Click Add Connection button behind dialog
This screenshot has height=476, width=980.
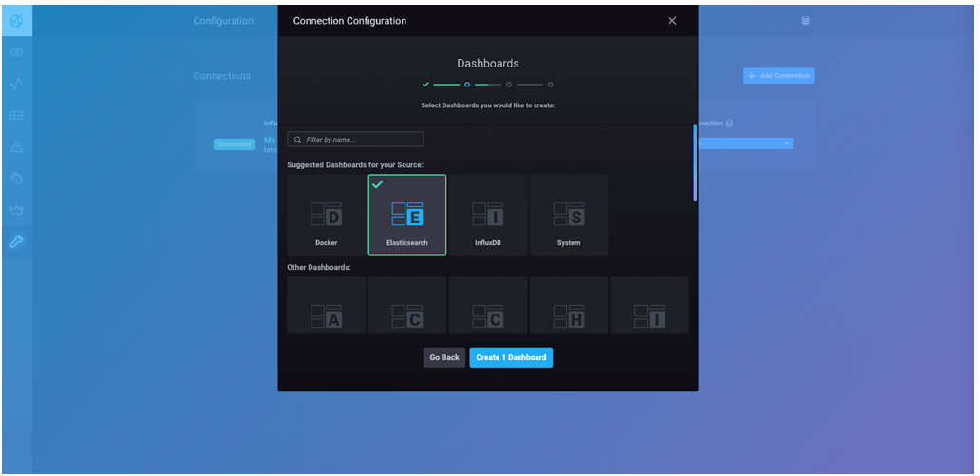pyautogui.click(x=778, y=76)
